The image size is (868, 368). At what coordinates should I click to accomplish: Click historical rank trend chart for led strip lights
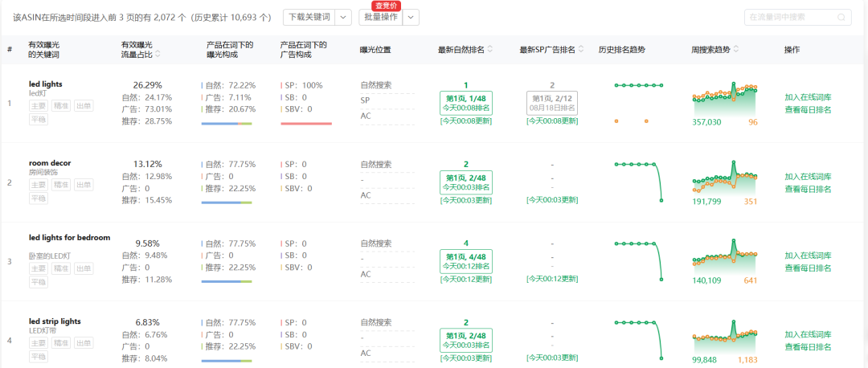click(x=638, y=341)
